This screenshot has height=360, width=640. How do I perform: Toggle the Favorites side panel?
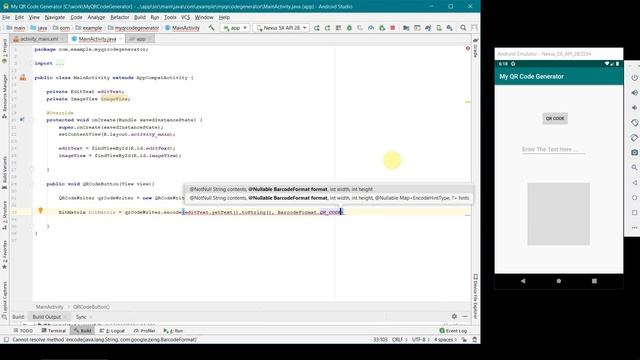pos(4,254)
